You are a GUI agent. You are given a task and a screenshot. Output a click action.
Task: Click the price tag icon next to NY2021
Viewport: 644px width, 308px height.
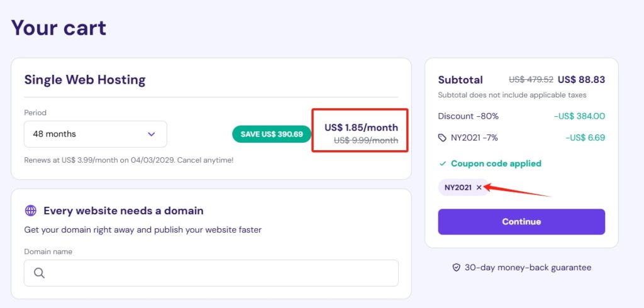[442, 138]
